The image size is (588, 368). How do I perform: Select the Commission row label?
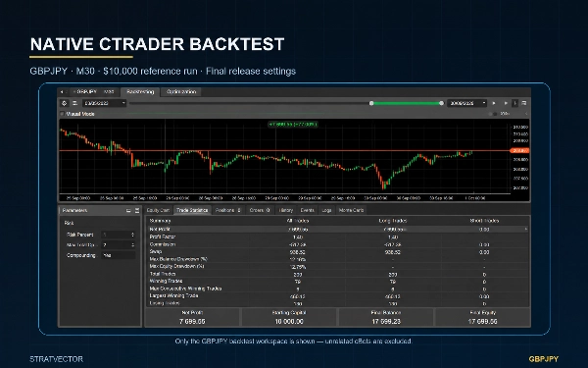point(163,244)
